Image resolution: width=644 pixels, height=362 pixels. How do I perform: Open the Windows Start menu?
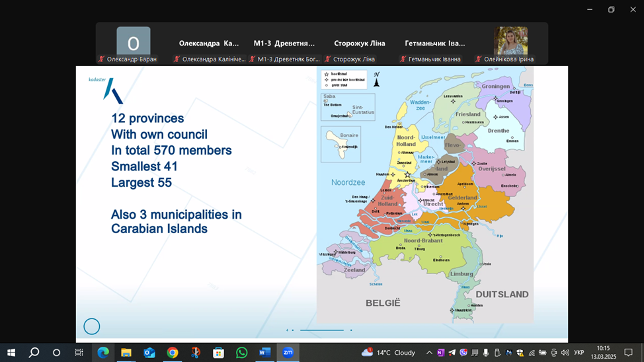[11, 353]
